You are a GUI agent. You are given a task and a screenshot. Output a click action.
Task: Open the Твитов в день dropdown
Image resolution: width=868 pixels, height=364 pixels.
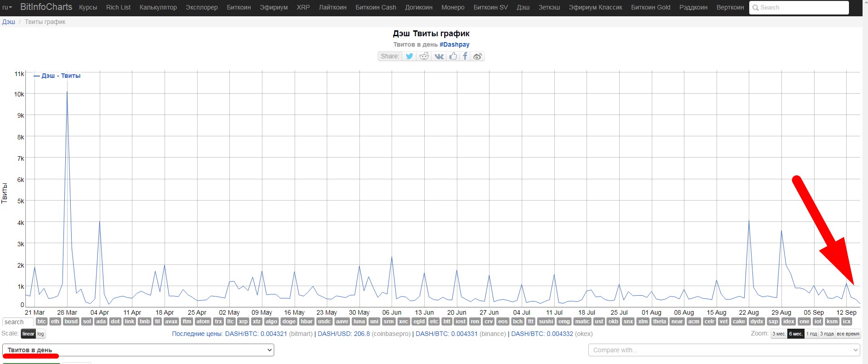[138, 350]
